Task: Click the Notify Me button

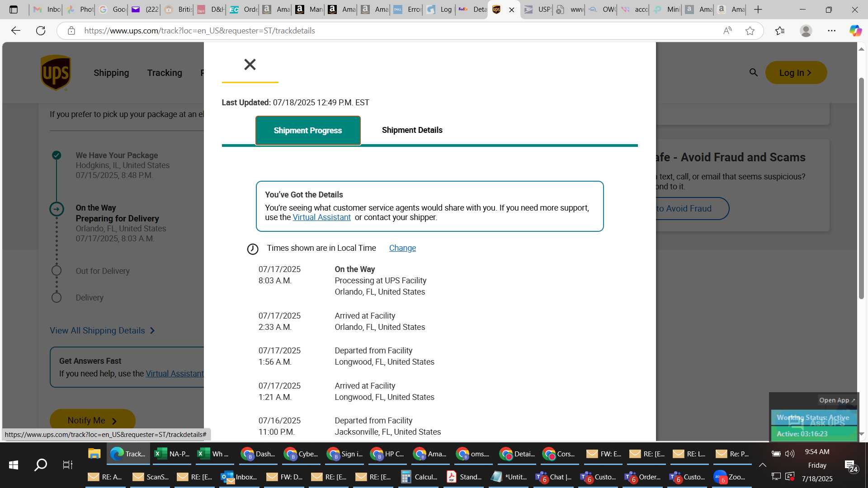Action: tap(93, 420)
